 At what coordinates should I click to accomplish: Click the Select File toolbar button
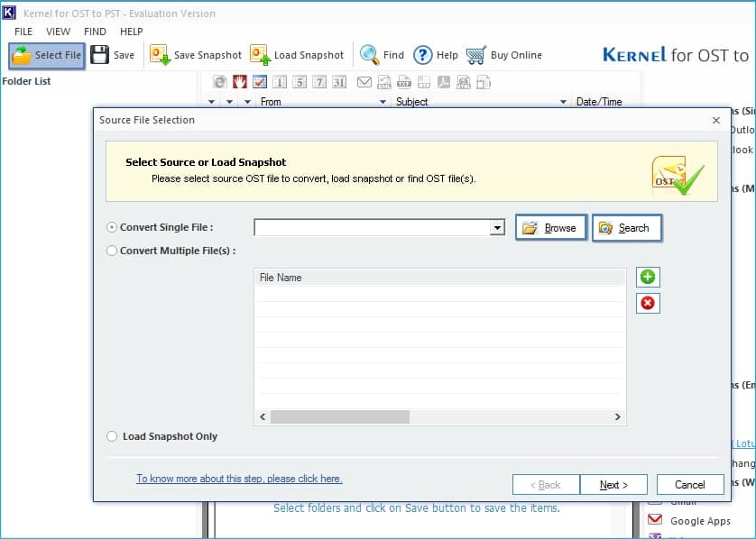pyautogui.click(x=47, y=55)
